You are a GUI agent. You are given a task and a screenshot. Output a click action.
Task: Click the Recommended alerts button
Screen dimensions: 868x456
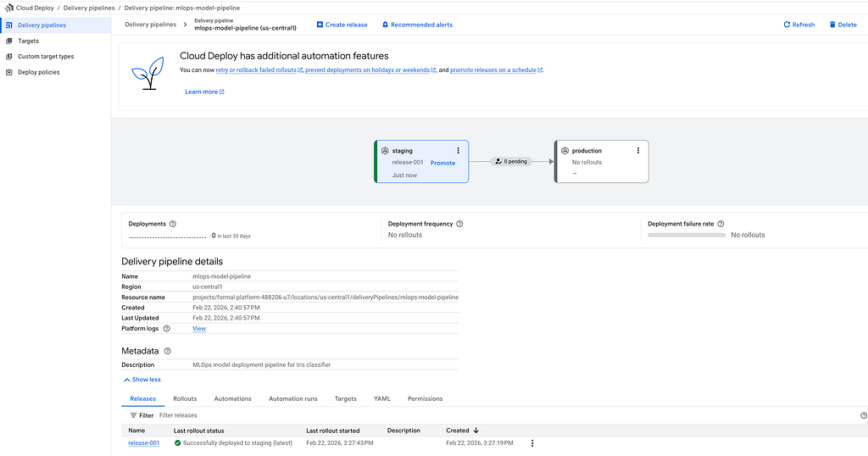(x=417, y=25)
